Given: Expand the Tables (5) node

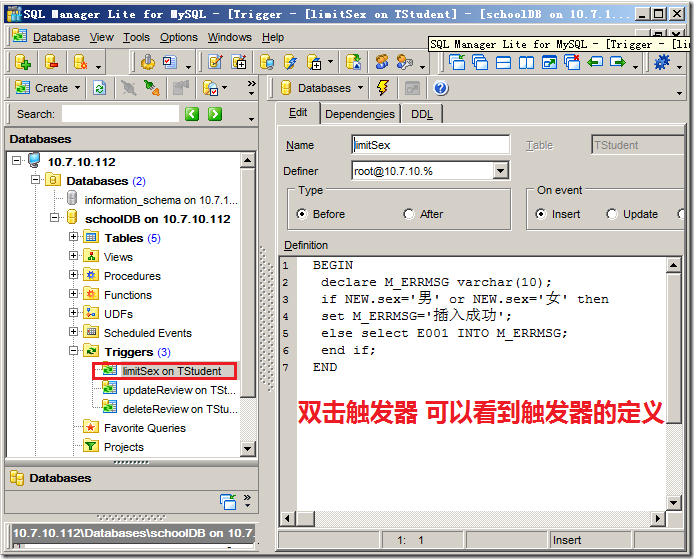Looking at the screenshot, I should pyautogui.click(x=73, y=237).
